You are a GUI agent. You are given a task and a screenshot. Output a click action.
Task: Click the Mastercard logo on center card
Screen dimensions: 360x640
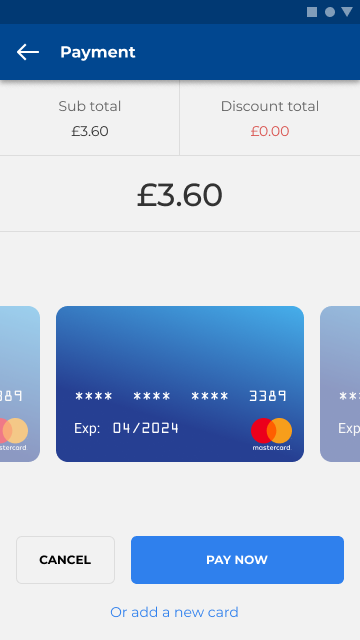[x=271, y=434]
